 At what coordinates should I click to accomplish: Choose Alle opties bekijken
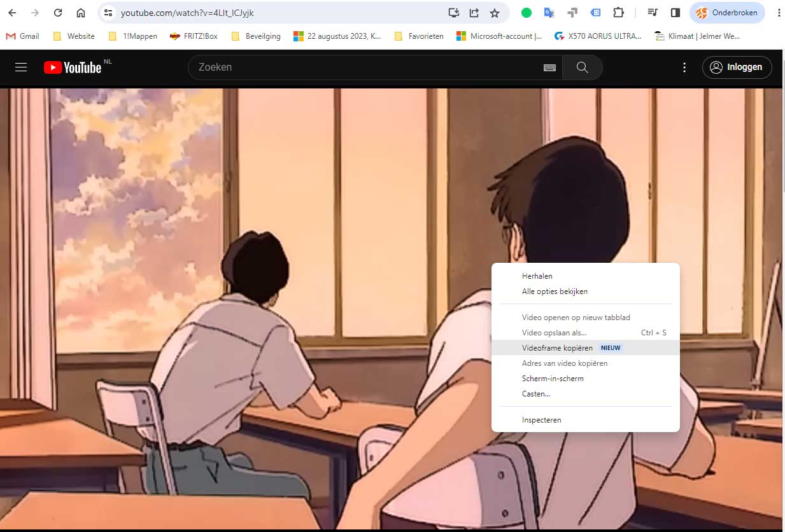[x=586, y=291]
